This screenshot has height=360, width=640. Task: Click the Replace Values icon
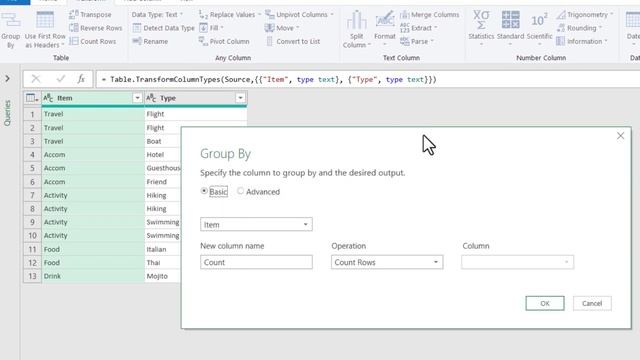pos(203,15)
